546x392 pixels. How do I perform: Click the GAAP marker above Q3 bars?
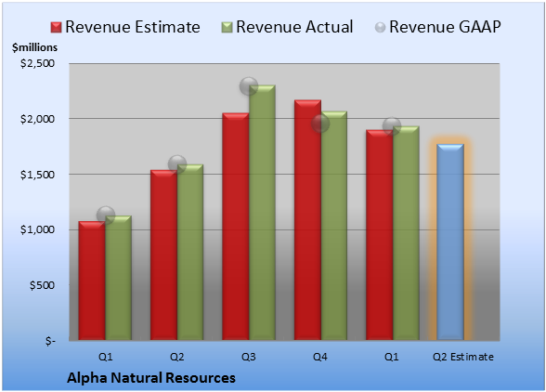tap(249, 85)
